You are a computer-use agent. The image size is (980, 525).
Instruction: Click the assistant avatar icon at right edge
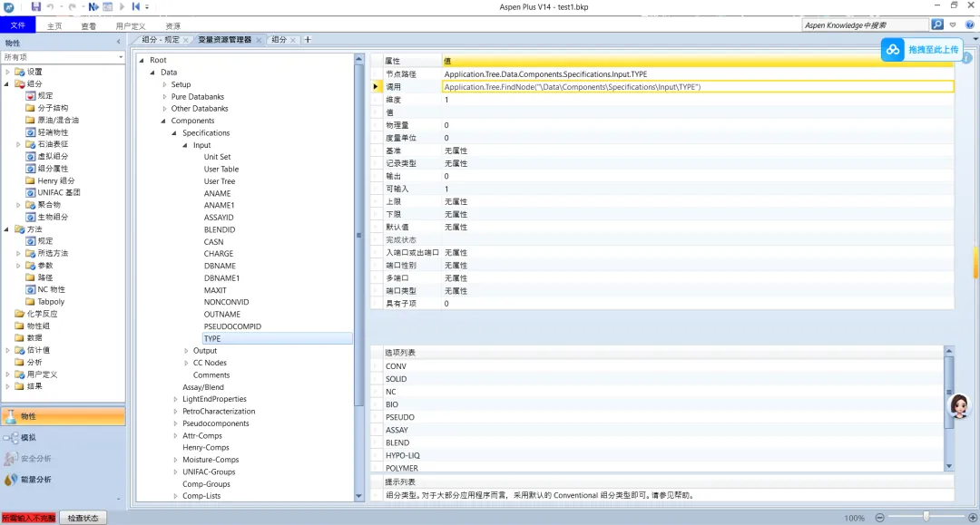(x=959, y=406)
